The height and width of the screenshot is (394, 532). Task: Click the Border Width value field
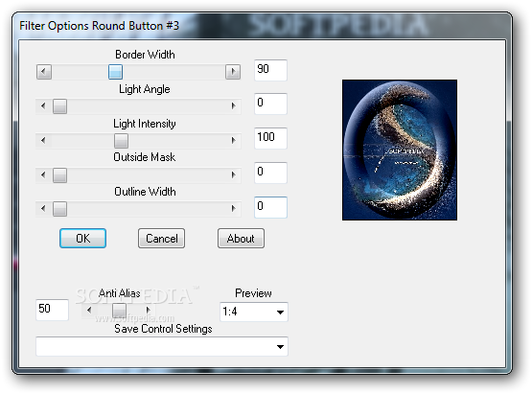click(x=270, y=70)
